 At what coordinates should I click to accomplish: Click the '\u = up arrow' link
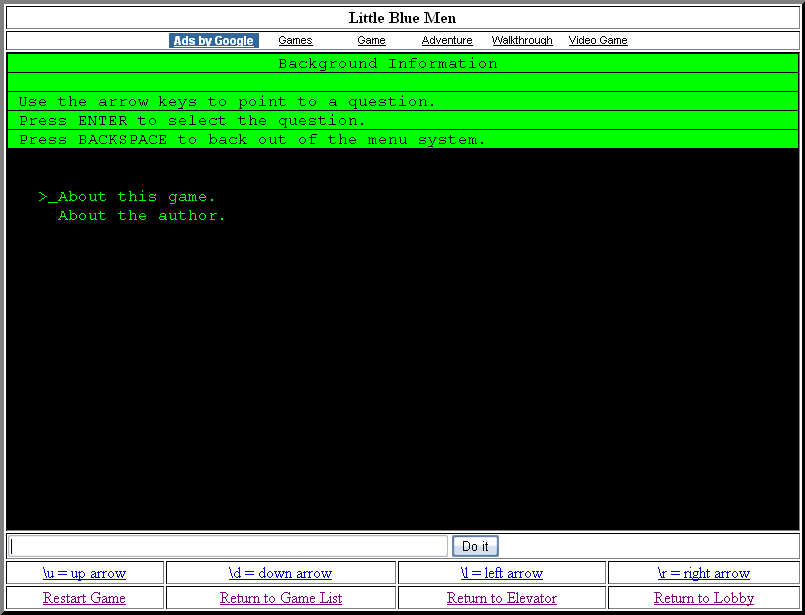[84, 573]
